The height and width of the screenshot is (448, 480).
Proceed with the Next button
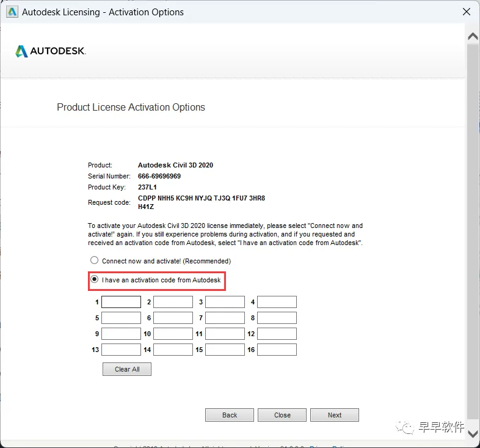coord(335,415)
